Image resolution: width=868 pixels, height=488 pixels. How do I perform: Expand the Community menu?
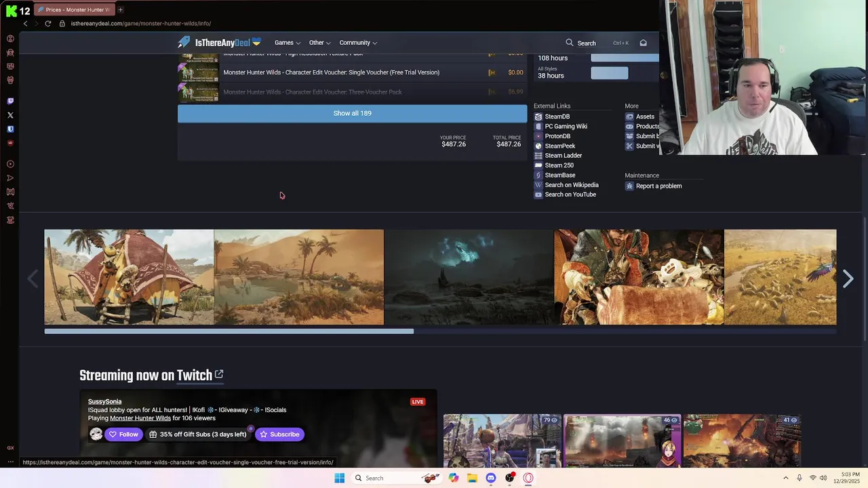click(358, 43)
